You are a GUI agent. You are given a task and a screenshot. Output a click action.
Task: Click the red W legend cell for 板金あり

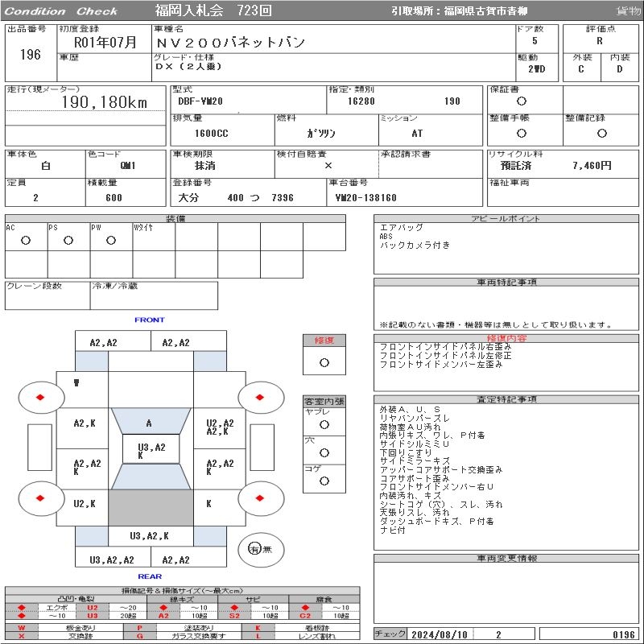click(x=22, y=628)
